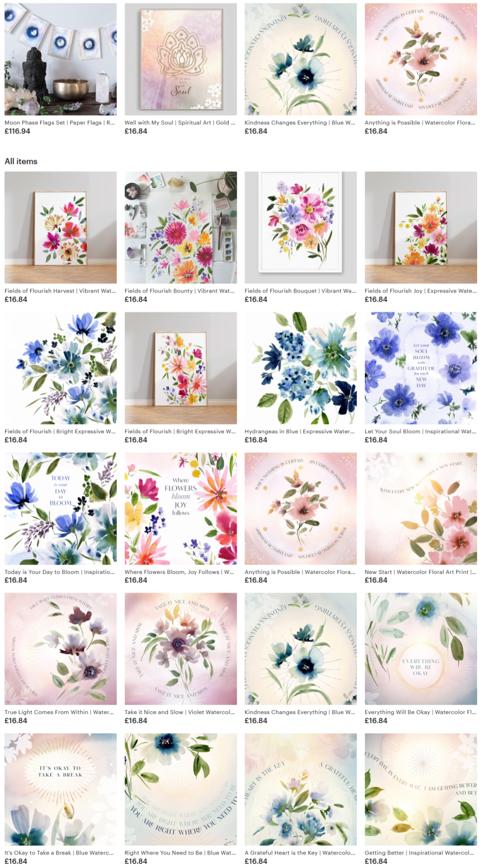Open Take it Nice and Slow image
Viewport: 482px width, 868px height.
(x=181, y=649)
